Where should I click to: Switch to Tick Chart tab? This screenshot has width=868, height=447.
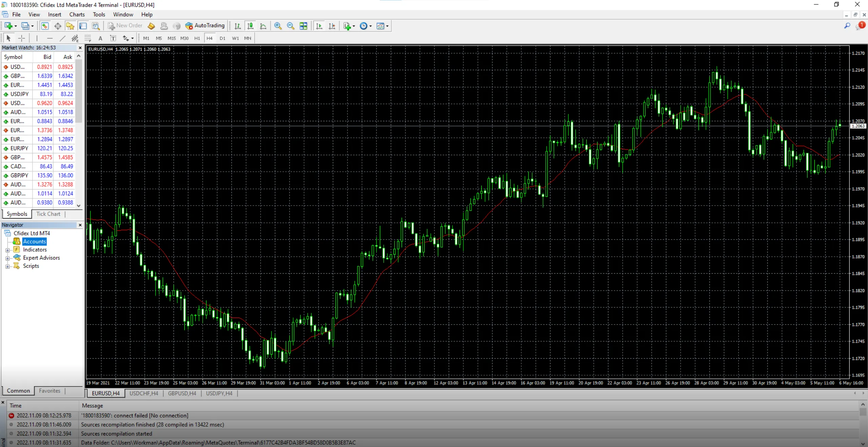click(48, 214)
